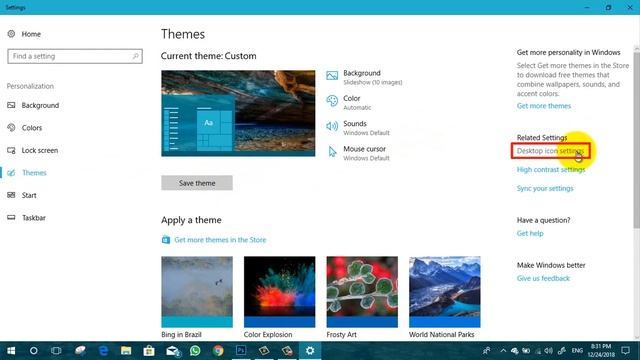Open Sync your settings link
Viewport: 640px width, 360px height.
545,188
